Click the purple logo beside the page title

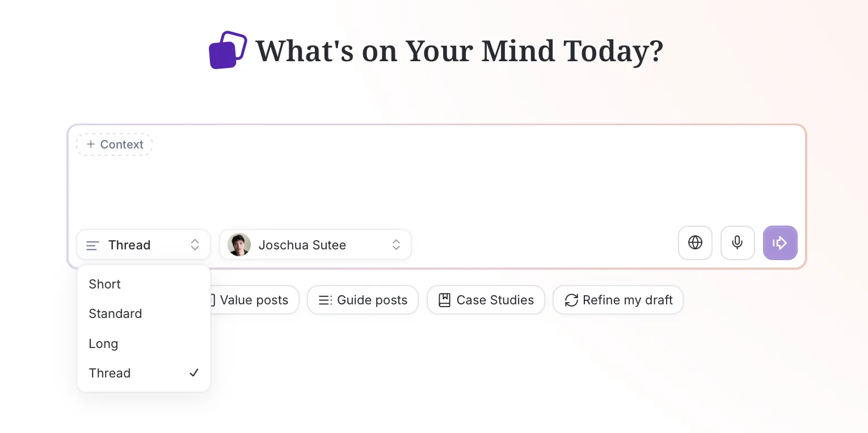tap(227, 50)
